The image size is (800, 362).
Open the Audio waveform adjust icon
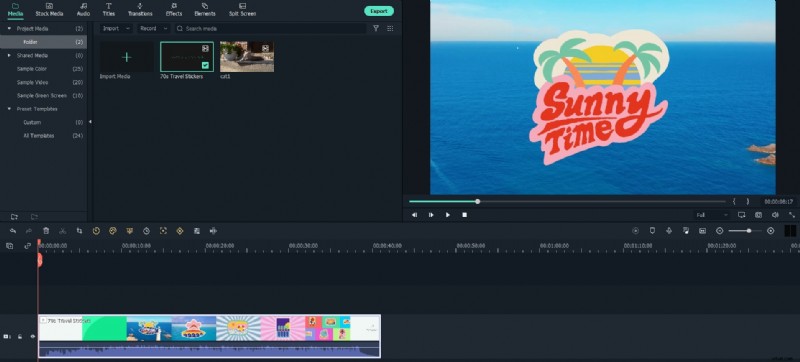[213, 231]
